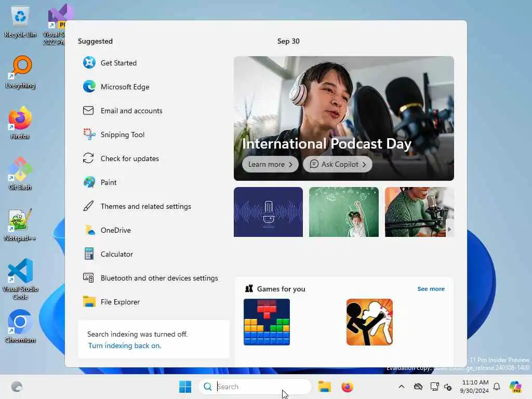Image resolution: width=532 pixels, height=399 pixels.
Task: Select the Check for updates refresh icon
Action: click(88, 158)
